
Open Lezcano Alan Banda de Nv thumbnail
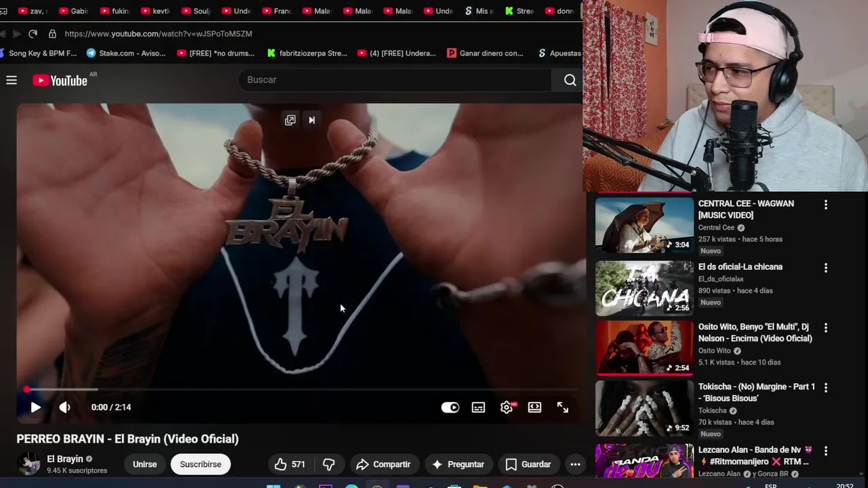point(644,461)
